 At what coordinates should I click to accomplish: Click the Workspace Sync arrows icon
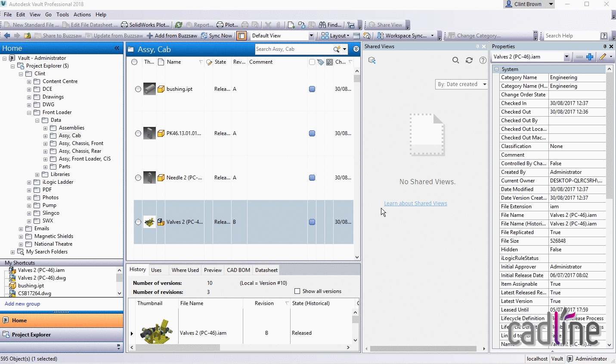tap(381, 36)
